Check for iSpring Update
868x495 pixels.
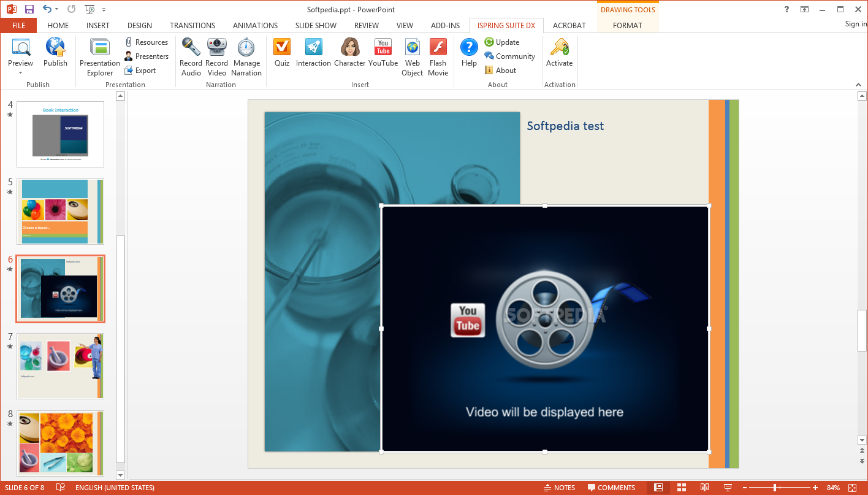coord(502,42)
